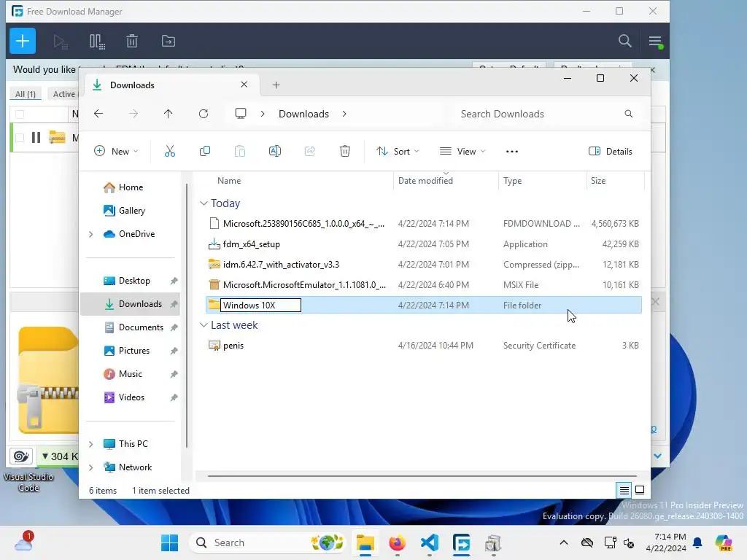This screenshot has height=560, width=747.
Task: Switch to large thumbnails view icon in status bar
Action: tap(640, 490)
